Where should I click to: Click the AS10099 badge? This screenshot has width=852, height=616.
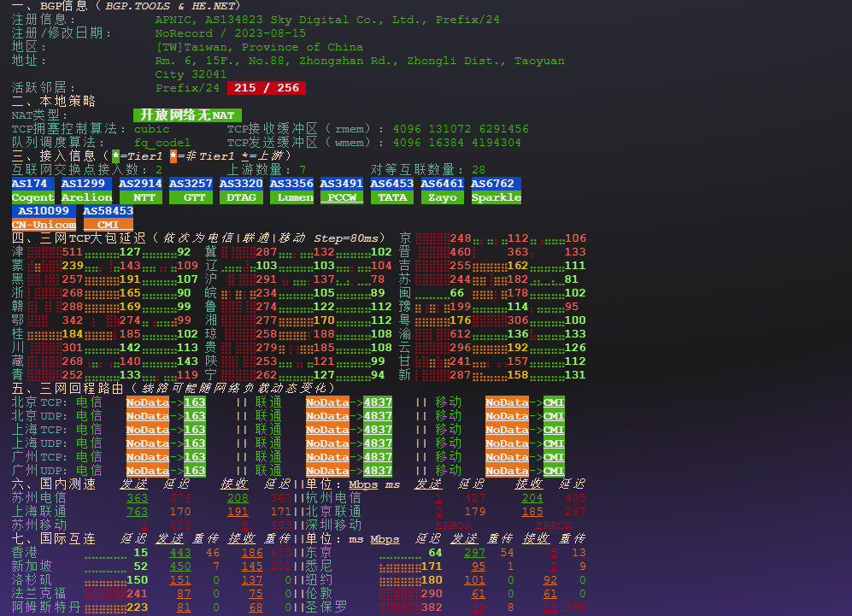[x=44, y=211]
